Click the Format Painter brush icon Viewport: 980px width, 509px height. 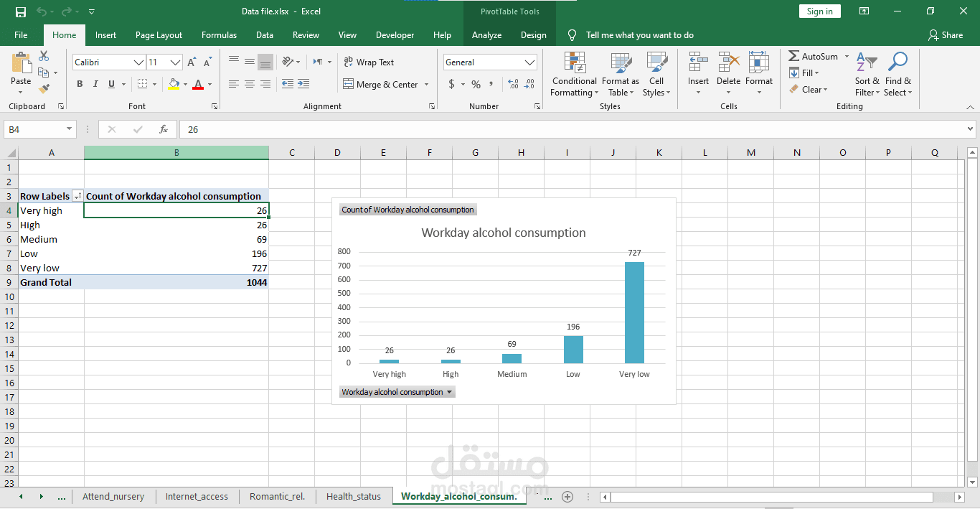pyautogui.click(x=44, y=89)
